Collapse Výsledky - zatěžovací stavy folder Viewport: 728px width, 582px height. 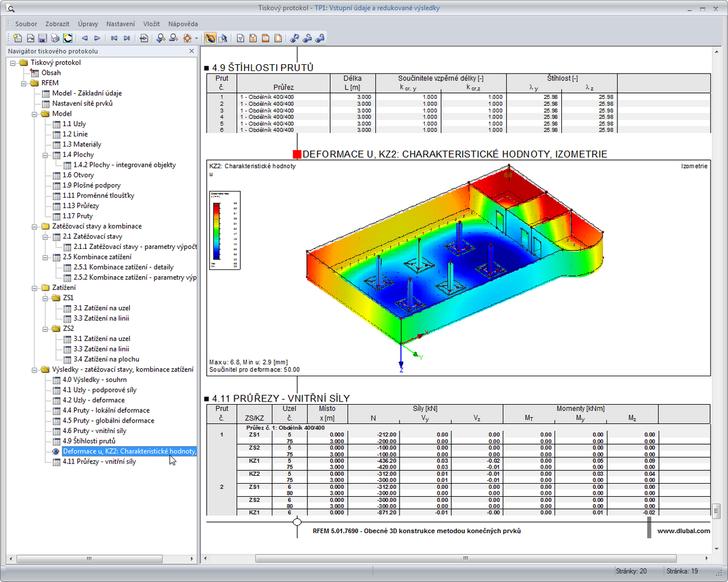pos(35,369)
